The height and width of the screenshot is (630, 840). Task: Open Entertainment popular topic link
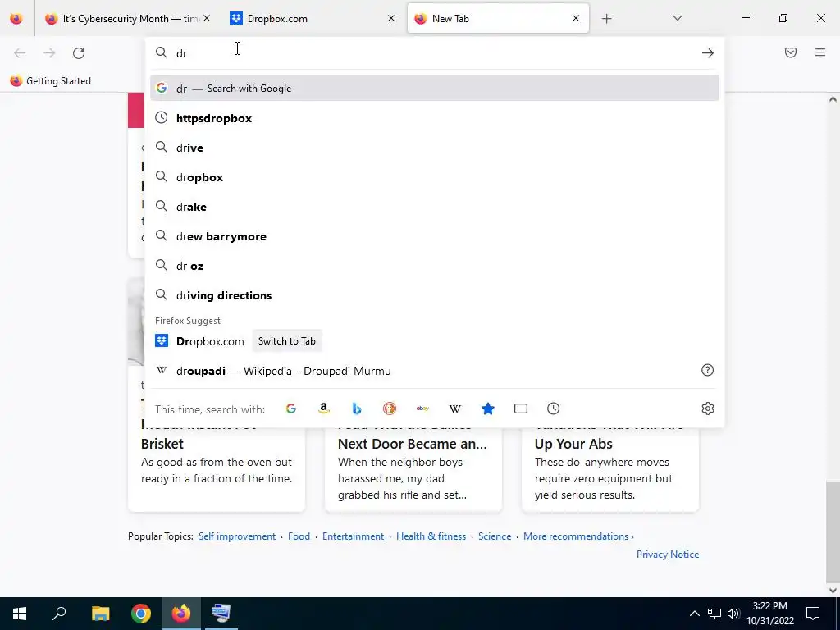(353, 536)
